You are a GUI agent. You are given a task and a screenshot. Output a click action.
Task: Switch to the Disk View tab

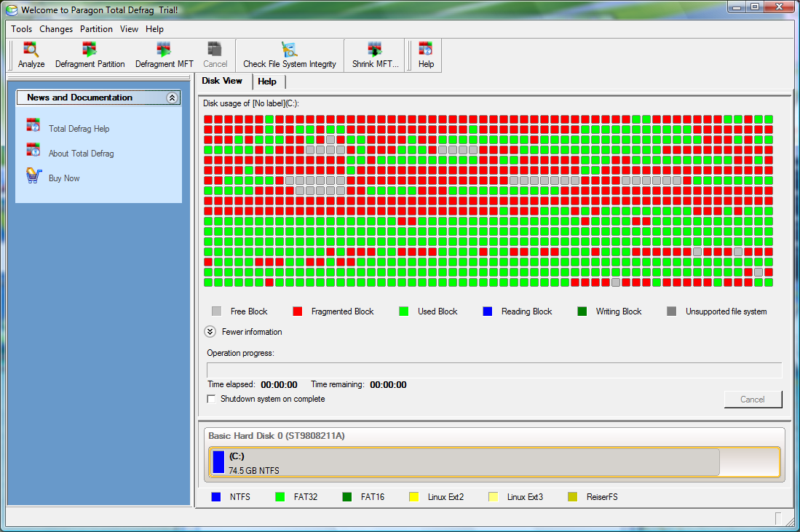(x=222, y=81)
